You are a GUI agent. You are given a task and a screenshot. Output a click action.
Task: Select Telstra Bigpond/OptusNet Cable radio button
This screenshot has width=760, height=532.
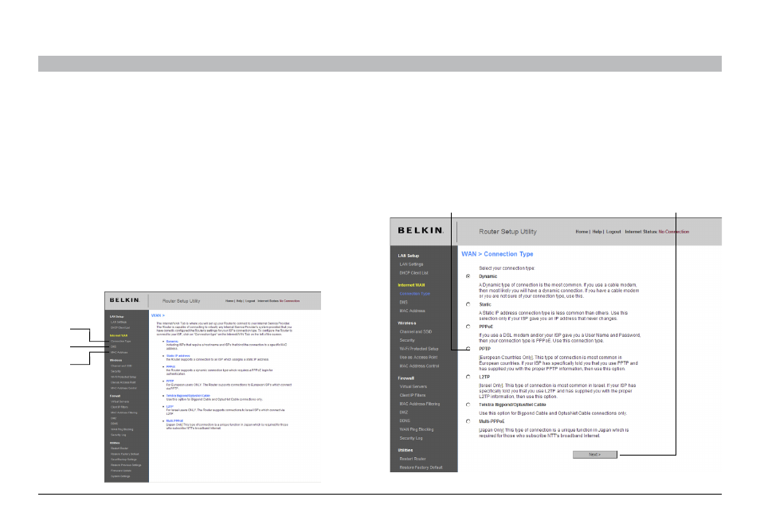(x=468, y=405)
